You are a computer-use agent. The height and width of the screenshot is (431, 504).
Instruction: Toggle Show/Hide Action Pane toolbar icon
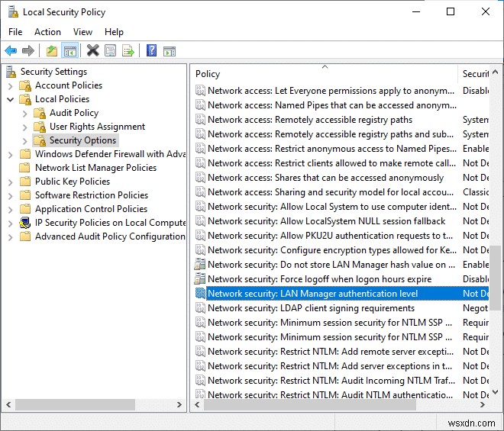tap(170, 51)
